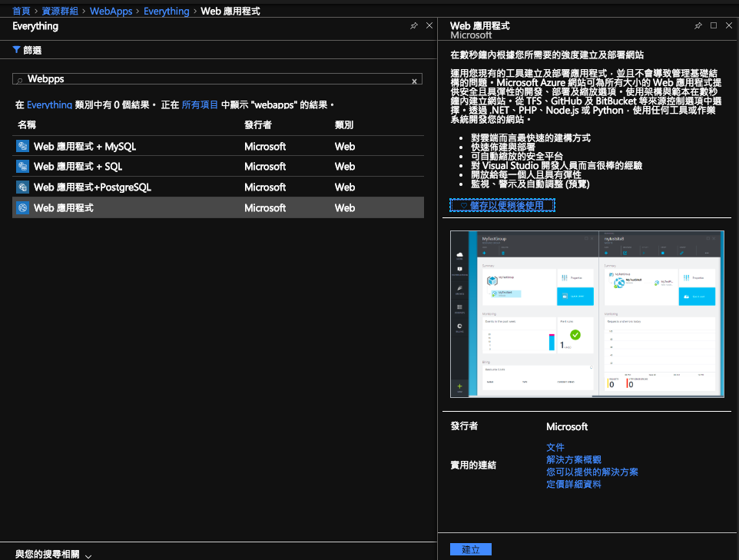The image size is (739, 560).
Task: Open the 您可以提供的解決方案 link
Action: pos(592,472)
